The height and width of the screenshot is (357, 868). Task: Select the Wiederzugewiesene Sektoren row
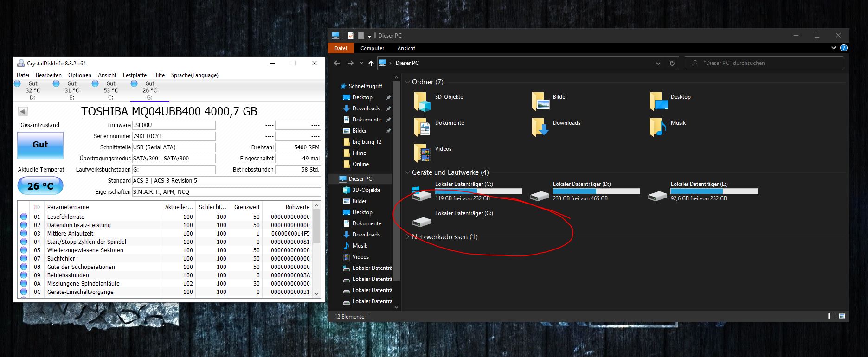point(166,250)
